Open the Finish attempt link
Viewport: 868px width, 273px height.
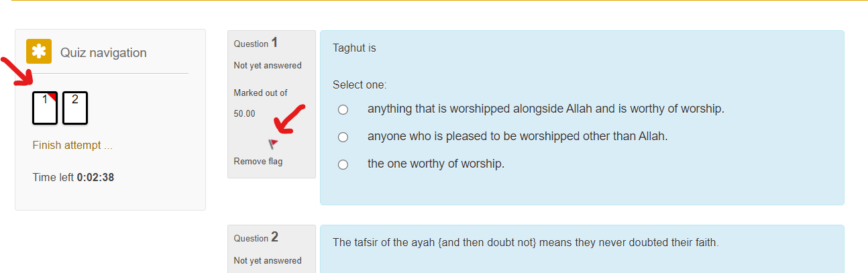coord(72,146)
